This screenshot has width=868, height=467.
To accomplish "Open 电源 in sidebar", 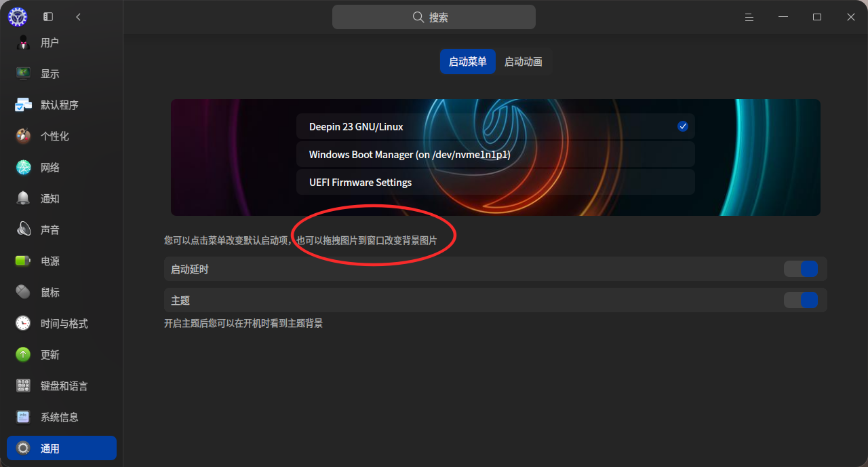I will pos(62,261).
